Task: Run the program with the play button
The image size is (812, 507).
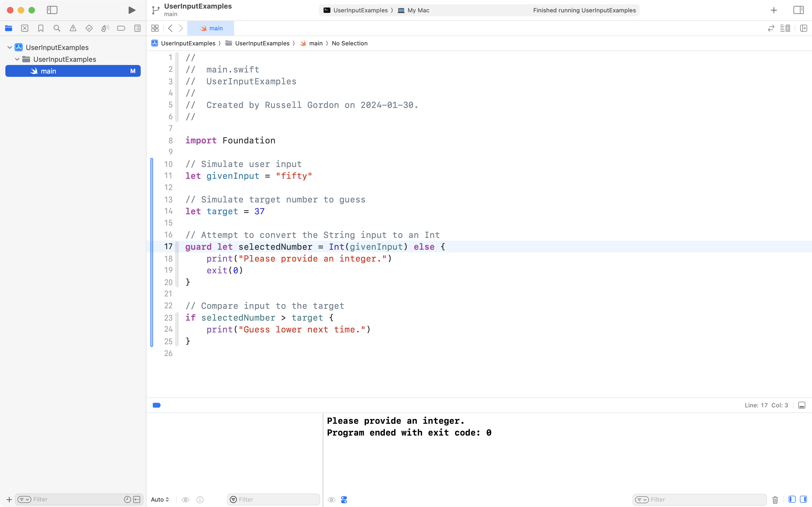Action: tap(131, 10)
